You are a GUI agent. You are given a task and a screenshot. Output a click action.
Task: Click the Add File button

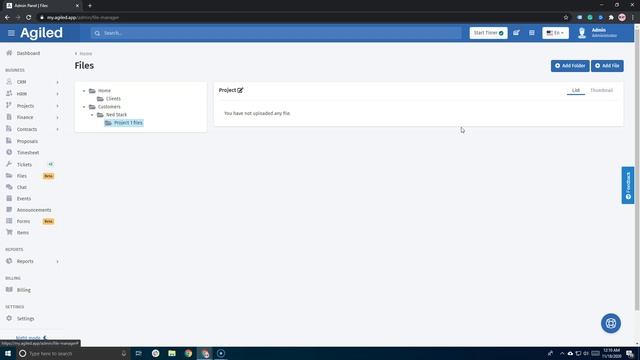point(607,66)
